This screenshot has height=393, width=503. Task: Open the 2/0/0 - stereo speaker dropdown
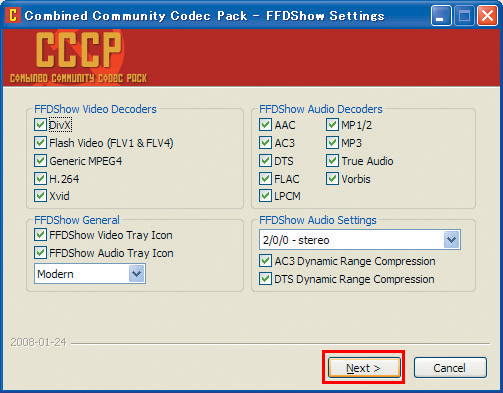[x=360, y=240]
